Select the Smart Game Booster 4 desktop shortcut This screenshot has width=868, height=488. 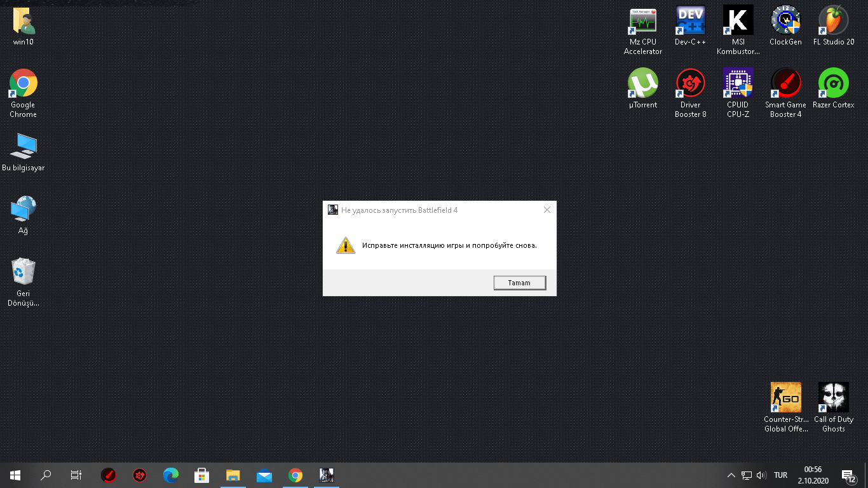point(786,93)
